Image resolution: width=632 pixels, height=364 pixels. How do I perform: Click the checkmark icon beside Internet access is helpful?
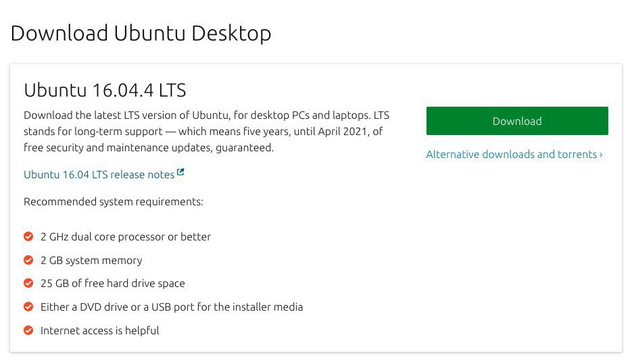click(28, 330)
